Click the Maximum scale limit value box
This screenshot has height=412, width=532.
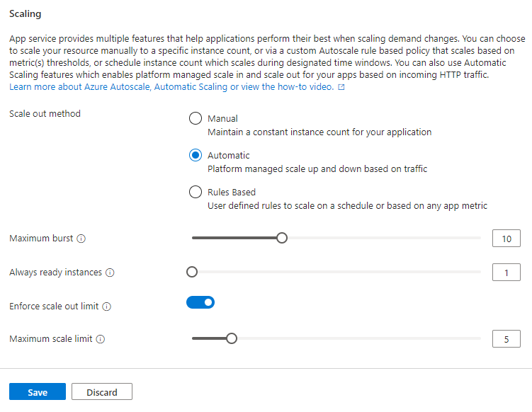point(506,339)
